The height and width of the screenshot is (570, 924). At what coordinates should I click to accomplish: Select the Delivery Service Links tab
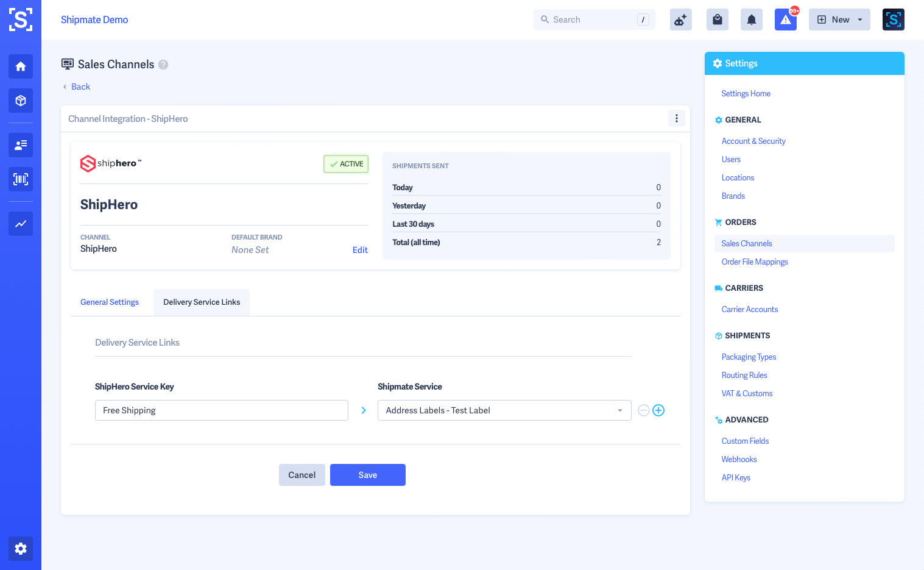click(x=202, y=302)
